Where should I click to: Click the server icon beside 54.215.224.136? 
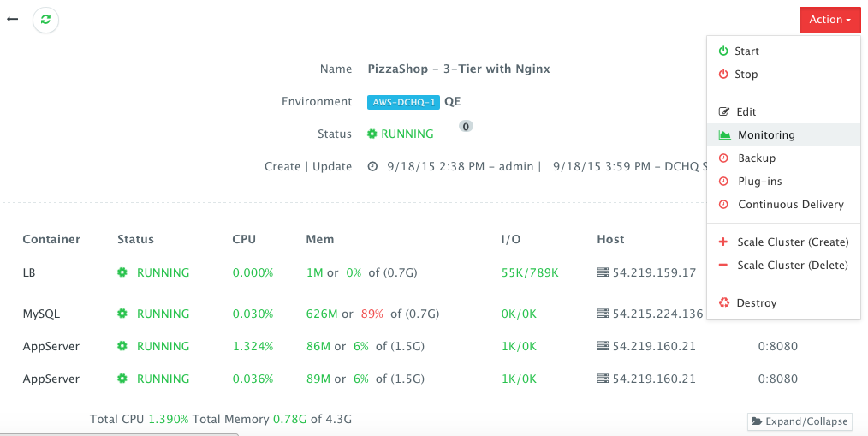click(x=603, y=314)
